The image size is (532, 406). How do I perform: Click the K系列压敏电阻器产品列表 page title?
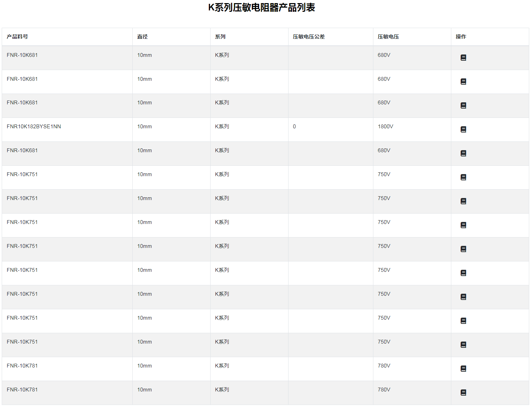coord(261,8)
